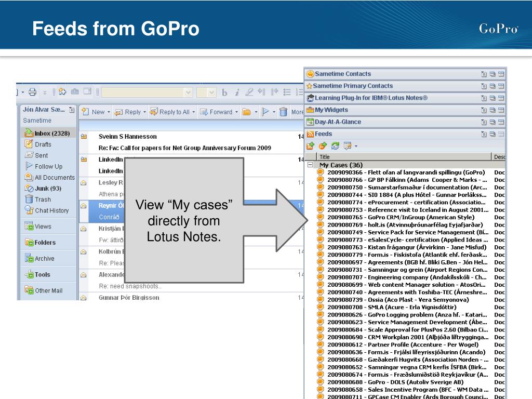
Task: Click the middle header icon on Feeds panel
Action: click(x=493, y=134)
